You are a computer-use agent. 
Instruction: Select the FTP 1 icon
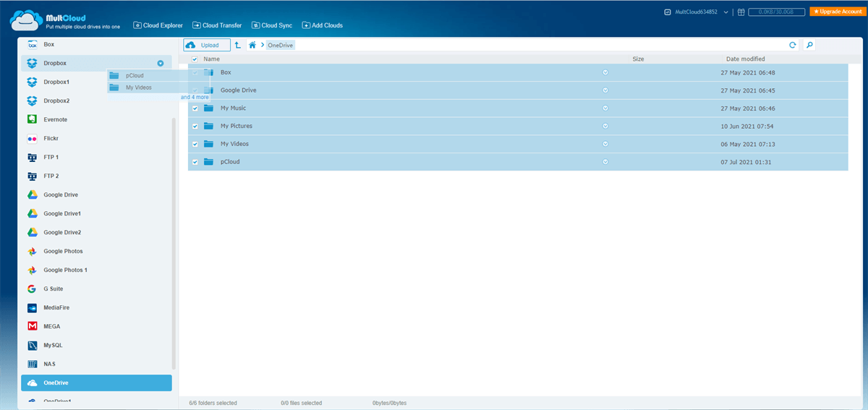point(32,157)
